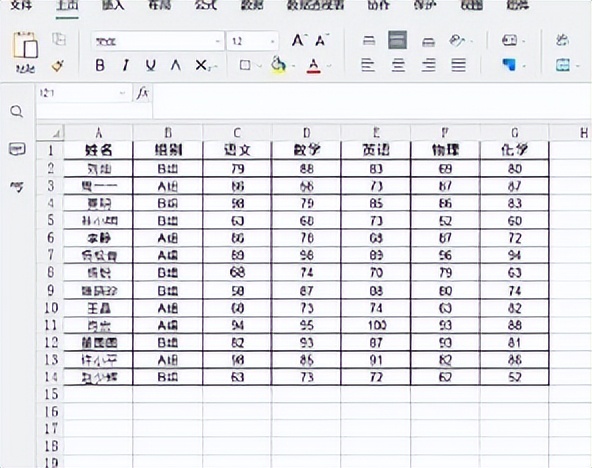This screenshot has width=592, height=468.
Task: Toggle the highlighted align middle button
Action: pyautogui.click(x=398, y=40)
